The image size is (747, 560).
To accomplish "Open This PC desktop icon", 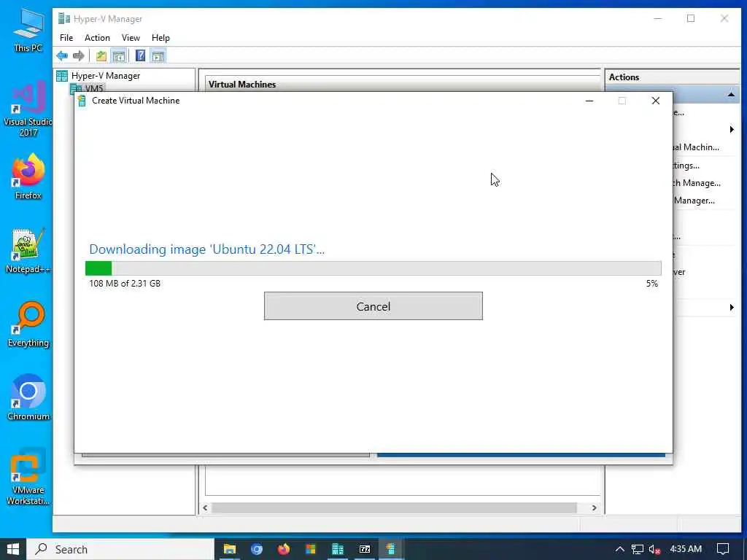I will tap(28, 31).
